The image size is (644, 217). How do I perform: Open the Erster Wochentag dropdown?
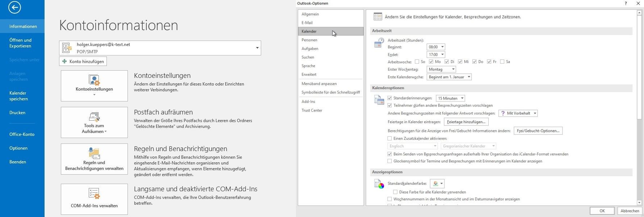(442, 69)
